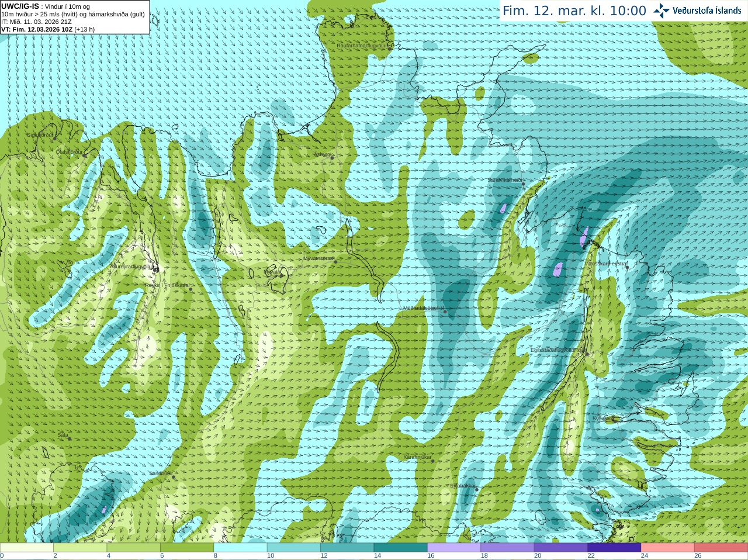This screenshot has width=748, height=560.
Task: Select the Sáta station marker
Action: (x=70, y=438)
